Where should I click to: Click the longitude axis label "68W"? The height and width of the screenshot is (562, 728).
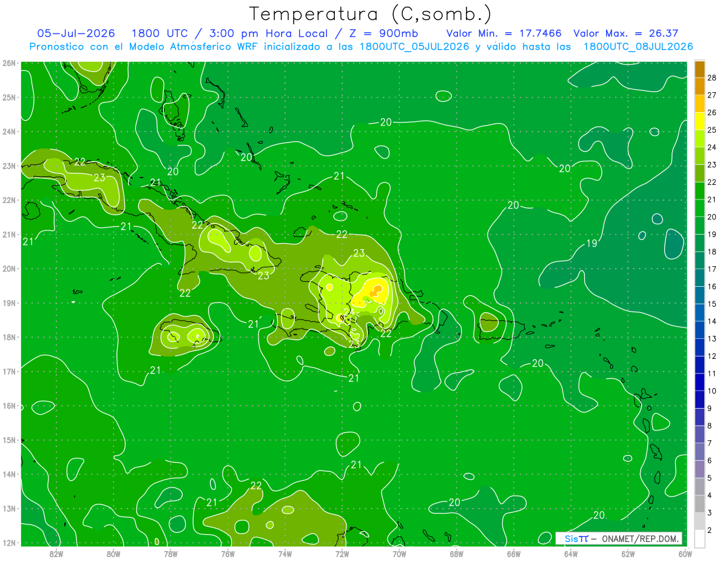457,554
